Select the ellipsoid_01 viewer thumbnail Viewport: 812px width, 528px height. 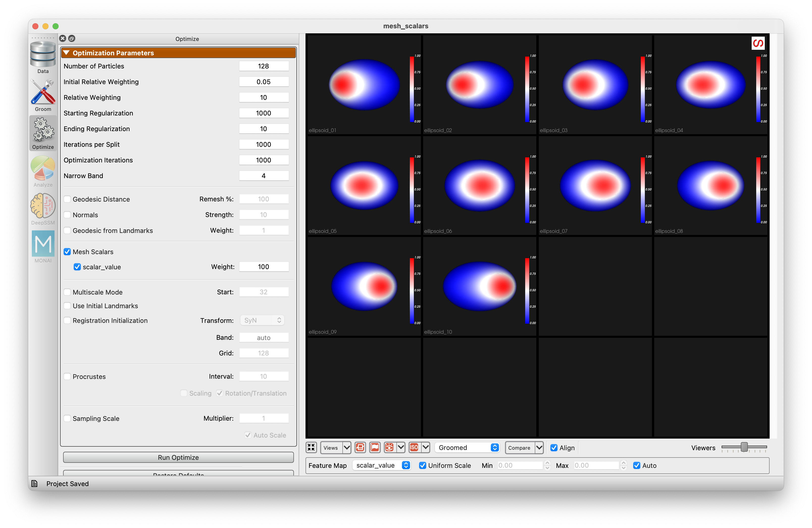click(x=364, y=85)
